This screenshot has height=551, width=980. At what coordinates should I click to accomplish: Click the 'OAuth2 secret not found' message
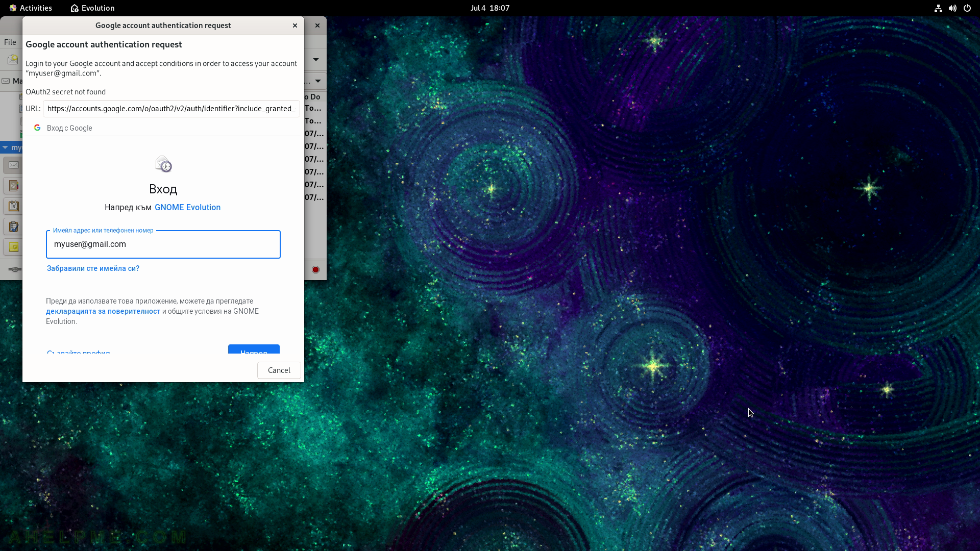[x=66, y=92]
